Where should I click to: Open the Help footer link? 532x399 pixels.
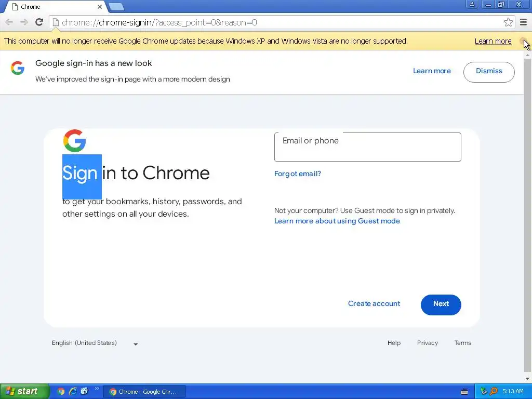click(x=394, y=343)
